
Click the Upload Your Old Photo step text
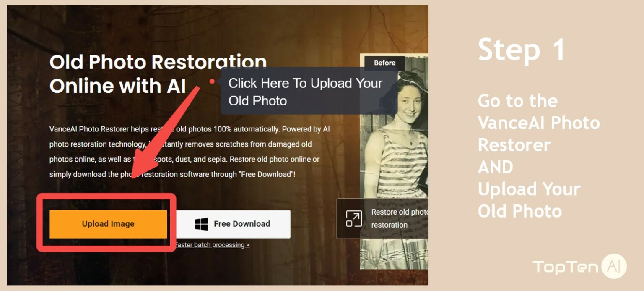[x=529, y=200]
